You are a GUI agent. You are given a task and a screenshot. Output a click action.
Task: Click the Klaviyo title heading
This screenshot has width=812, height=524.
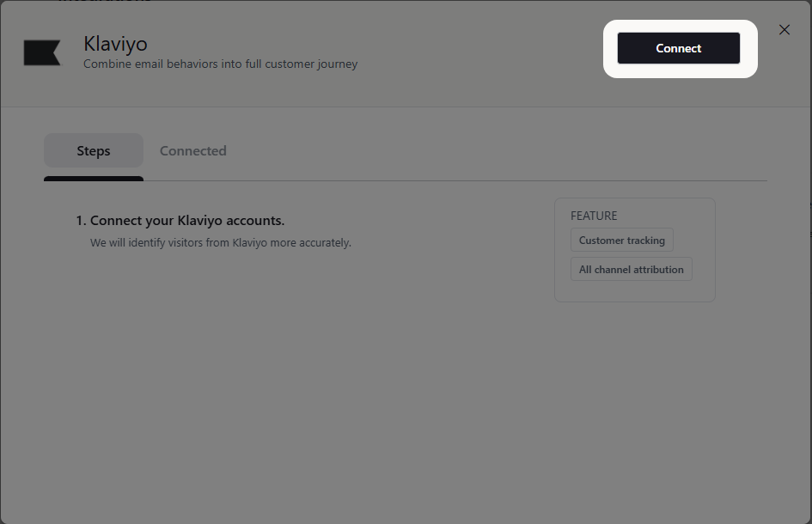[115, 43]
